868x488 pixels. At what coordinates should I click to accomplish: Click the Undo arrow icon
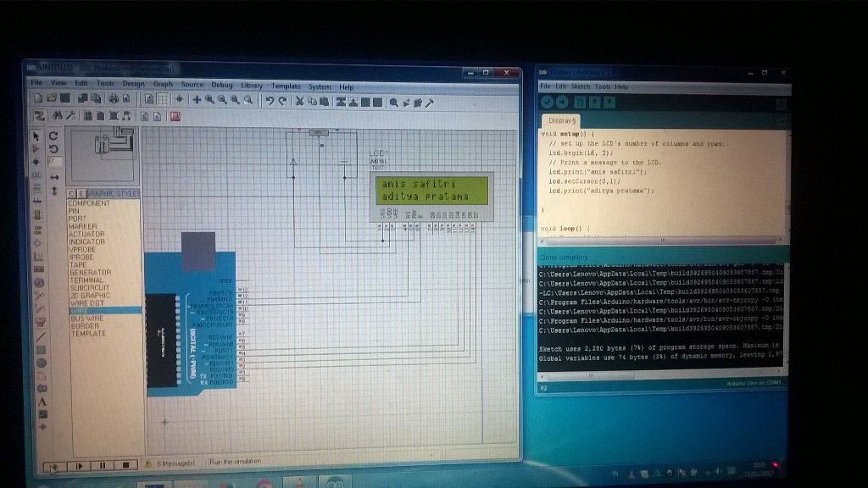270,101
